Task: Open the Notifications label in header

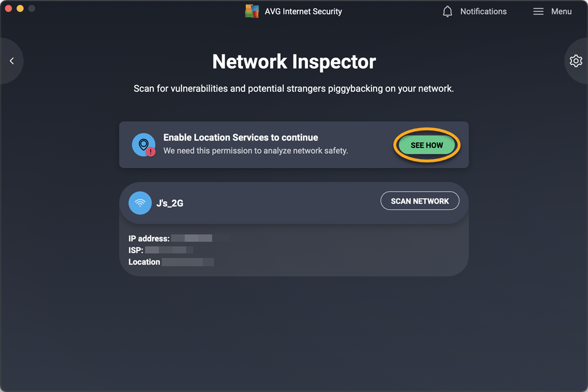Action: coord(483,11)
